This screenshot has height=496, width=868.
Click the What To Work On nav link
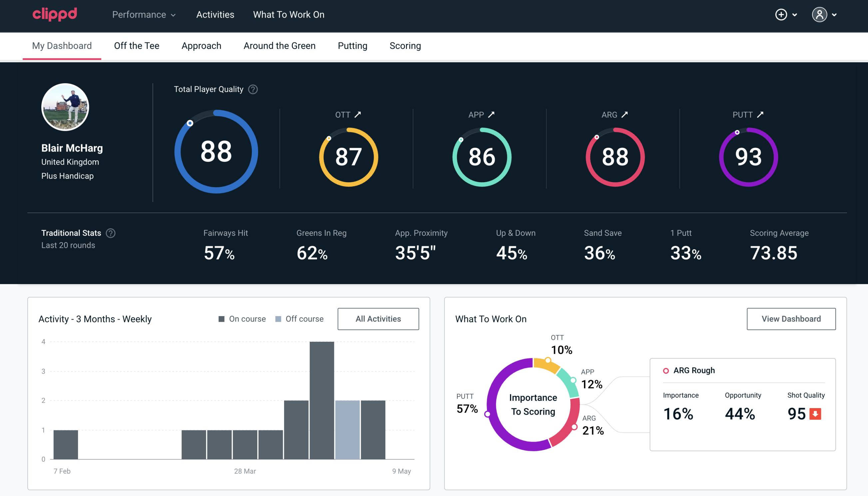[x=289, y=15]
